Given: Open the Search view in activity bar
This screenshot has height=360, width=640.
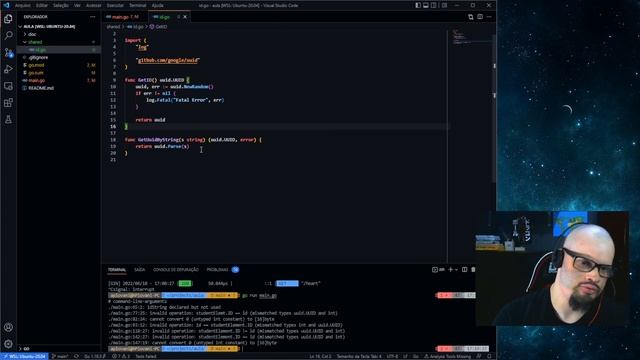Looking at the screenshot, I should (x=8, y=36).
